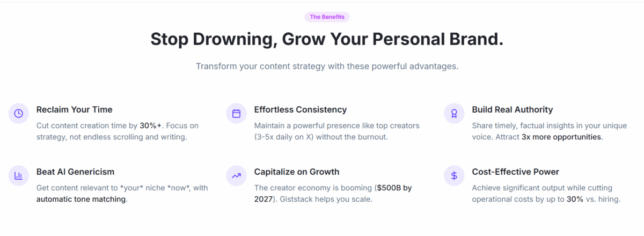Screen dimensions: 644x236
Task: Click the calendar icon beside Effortless Consistency
Action: [x=236, y=113]
